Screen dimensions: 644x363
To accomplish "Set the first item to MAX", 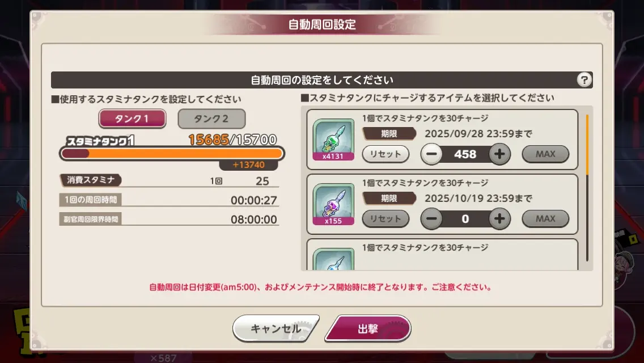I will coord(545,154).
